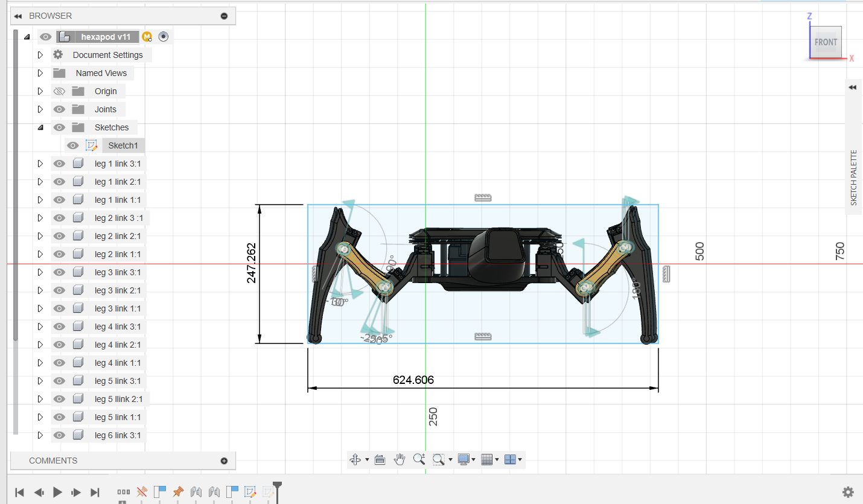Select the Zoom magnifier tool

tap(419, 459)
